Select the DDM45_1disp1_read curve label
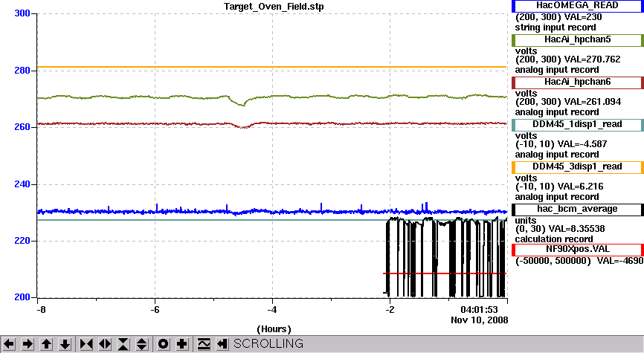This screenshot has width=644, height=353. click(578, 125)
